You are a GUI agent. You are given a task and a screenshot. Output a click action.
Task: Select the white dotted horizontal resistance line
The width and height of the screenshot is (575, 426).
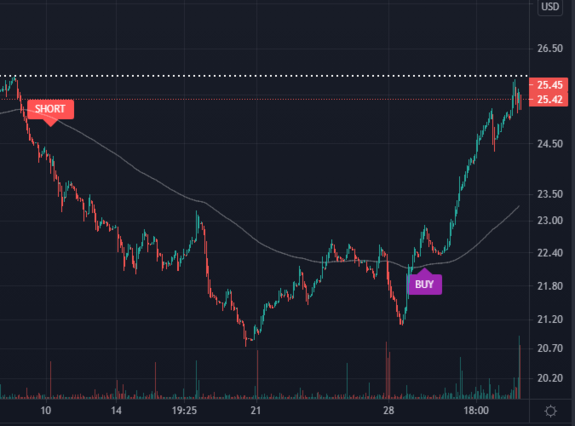(x=264, y=76)
